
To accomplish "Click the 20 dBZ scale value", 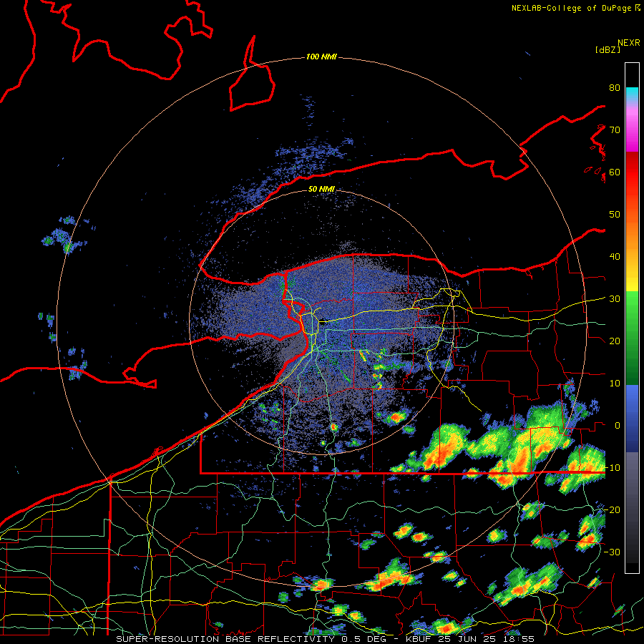I will point(615,341).
